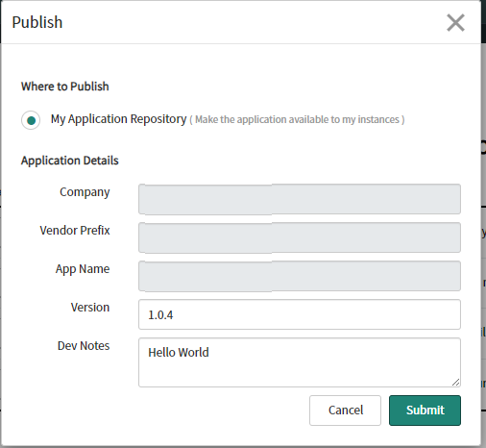
Task: Click the Company field label
Action: [85, 192]
